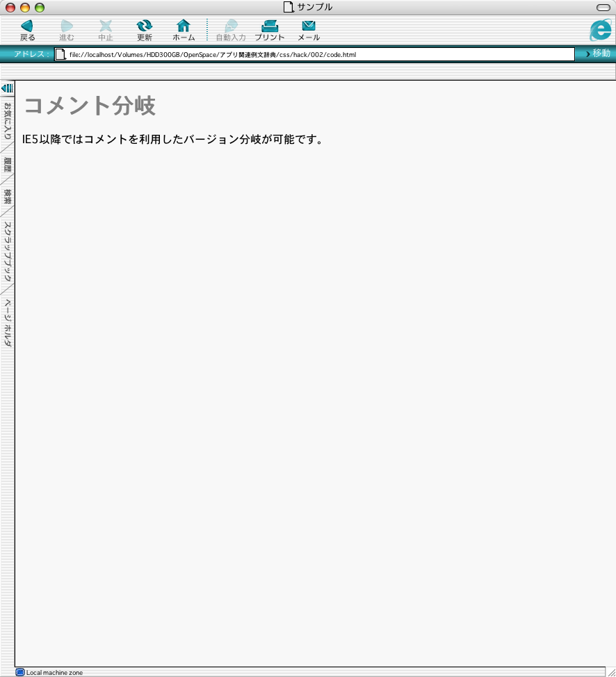
Task: Click the page icon in address bar
Action: [61, 54]
